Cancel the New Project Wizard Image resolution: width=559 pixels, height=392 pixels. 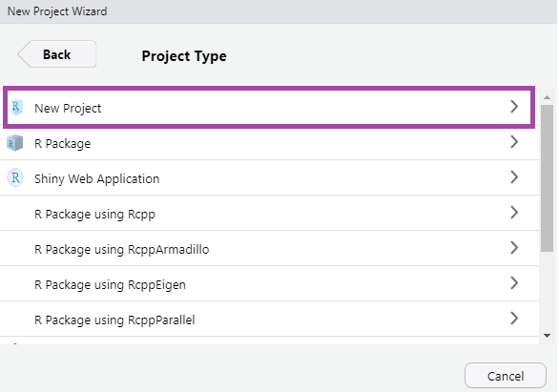tap(506, 376)
